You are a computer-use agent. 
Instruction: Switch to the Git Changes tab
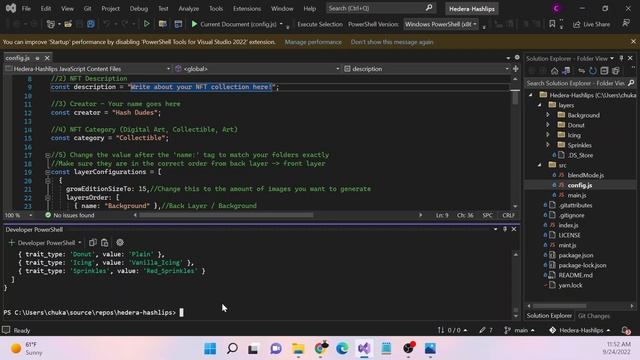click(593, 316)
